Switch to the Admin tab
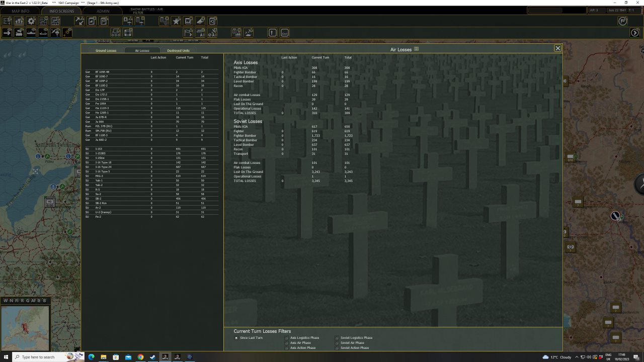 (103, 11)
